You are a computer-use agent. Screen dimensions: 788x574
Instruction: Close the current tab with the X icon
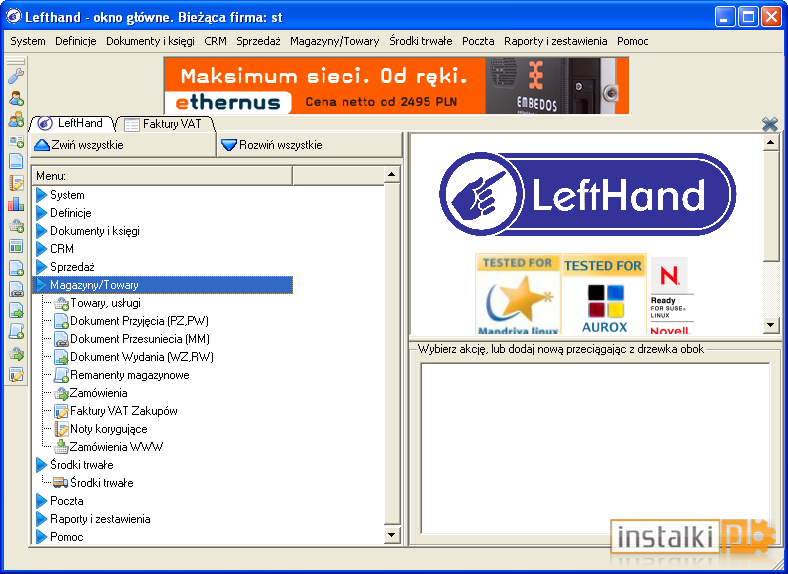pyautogui.click(x=769, y=124)
